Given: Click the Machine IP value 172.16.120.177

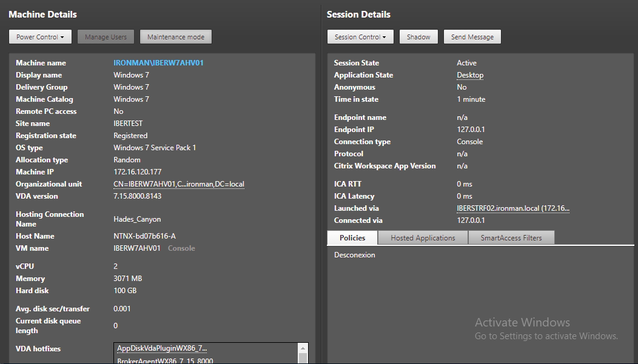Looking at the screenshot, I should [x=138, y=172].
